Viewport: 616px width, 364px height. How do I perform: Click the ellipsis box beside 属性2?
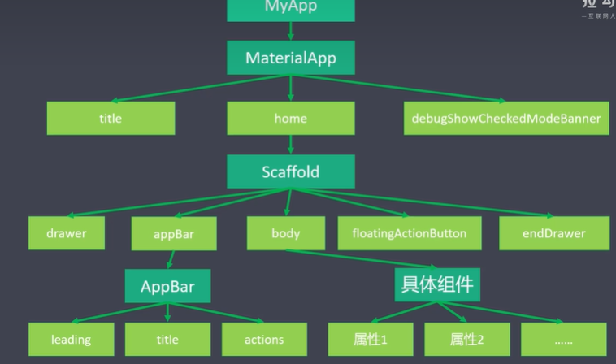[x=563, y=340]
